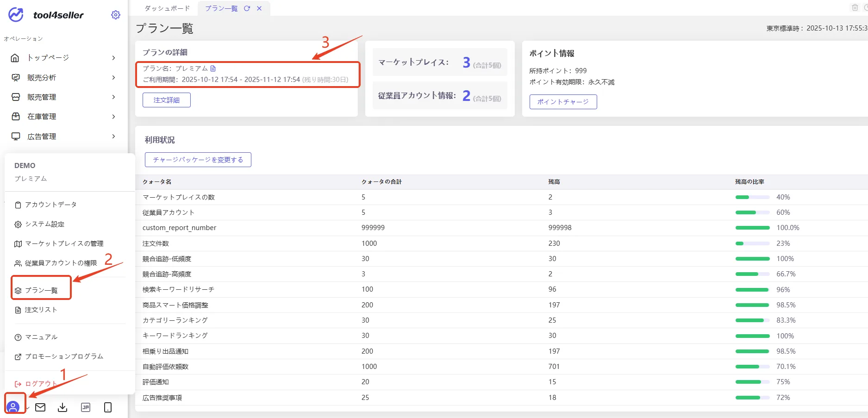This screenshot has height=418, width=868.
Task: Click 従業員アカウント progress bar at 60%
Action: pos(752,212)
